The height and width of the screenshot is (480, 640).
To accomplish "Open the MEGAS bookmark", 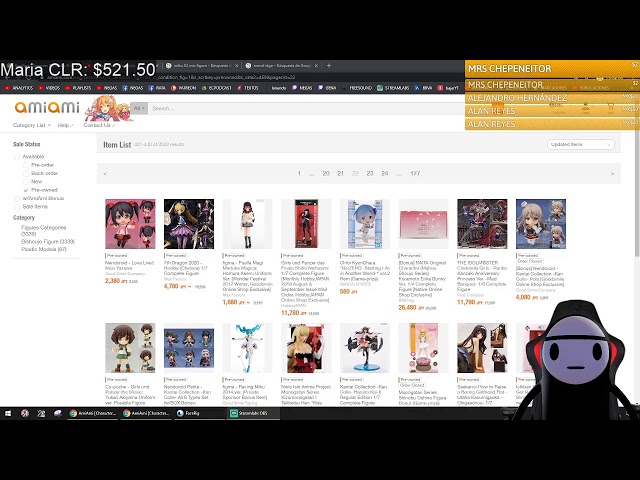I will point(302,88).
